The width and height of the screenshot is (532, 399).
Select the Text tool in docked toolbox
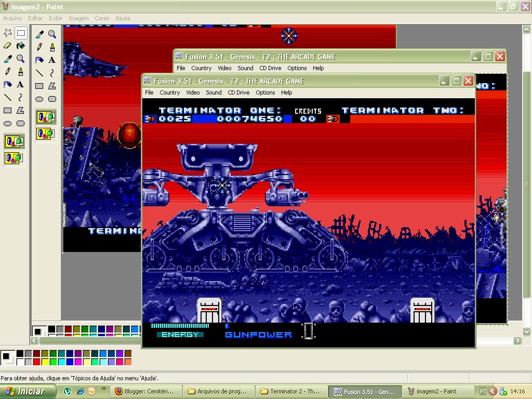pos(21,85)
